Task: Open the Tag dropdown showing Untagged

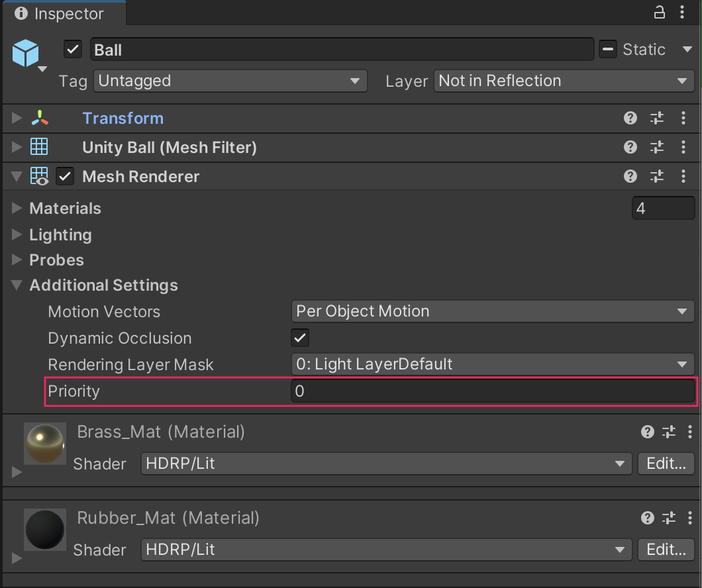Action: 229,81
